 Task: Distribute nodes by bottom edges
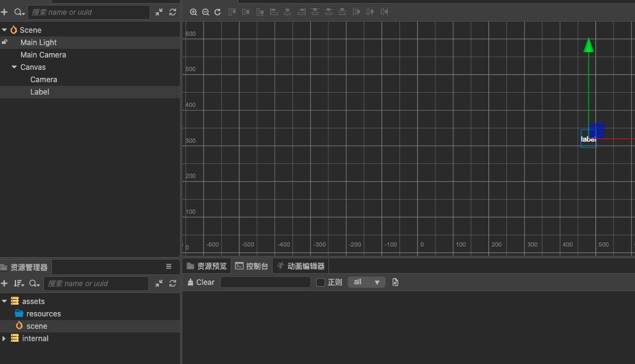(342, 12)
